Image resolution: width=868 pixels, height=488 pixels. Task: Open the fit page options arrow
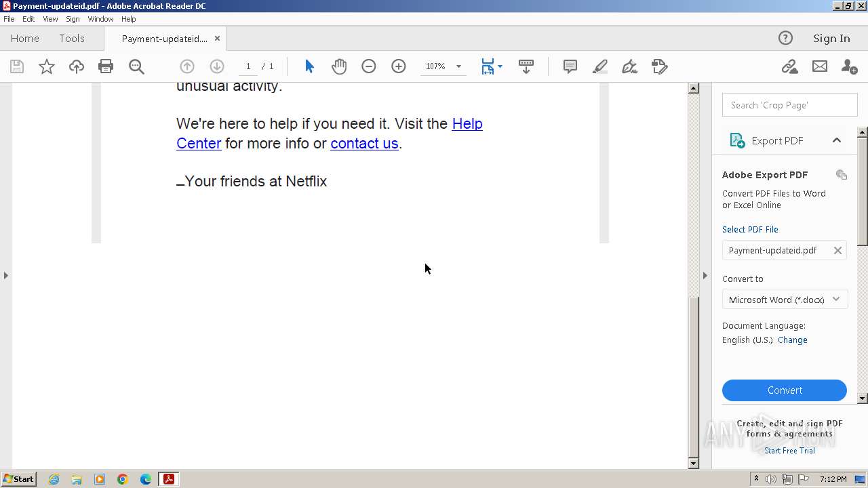point(500,66)
